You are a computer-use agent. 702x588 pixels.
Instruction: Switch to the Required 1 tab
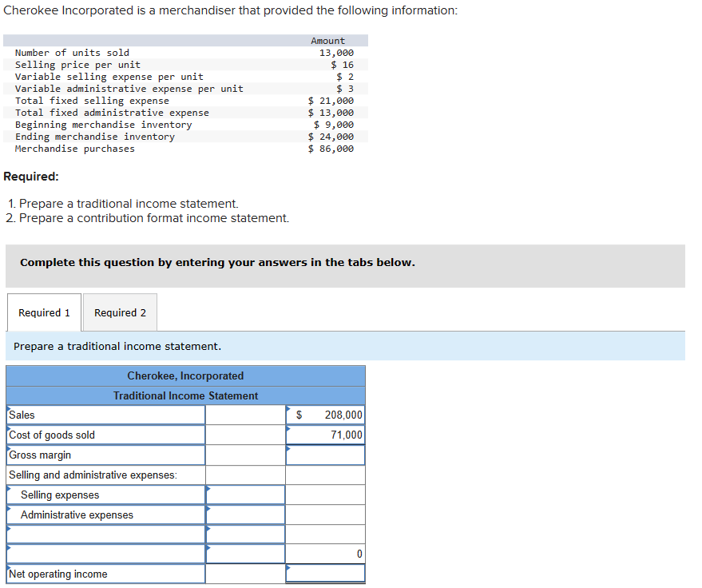point(44,312)
